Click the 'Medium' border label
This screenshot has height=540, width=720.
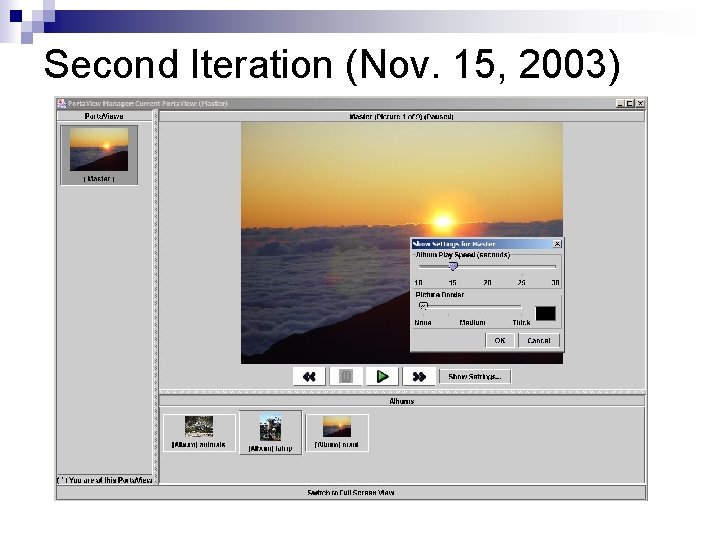point(472,323)
